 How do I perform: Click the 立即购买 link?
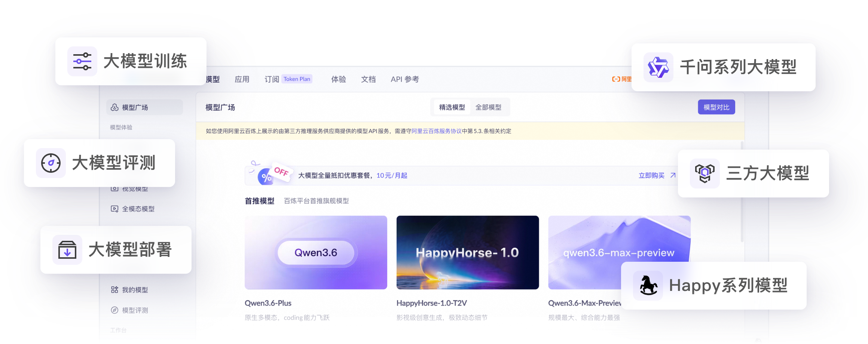(651, 175)
